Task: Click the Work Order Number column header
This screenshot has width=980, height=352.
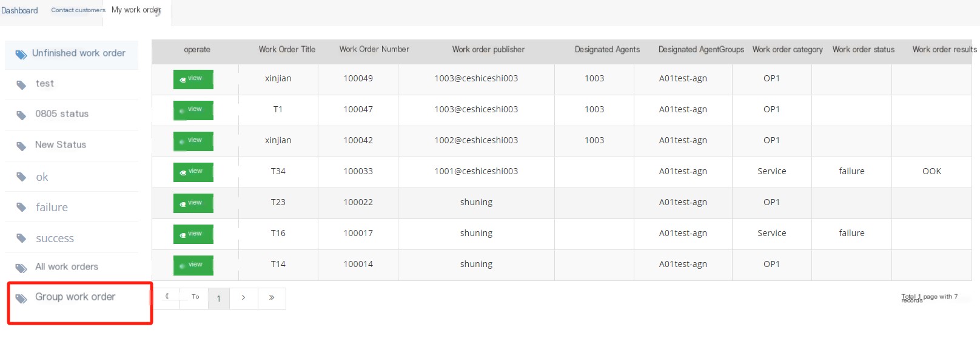Action: tap(374, 50)
